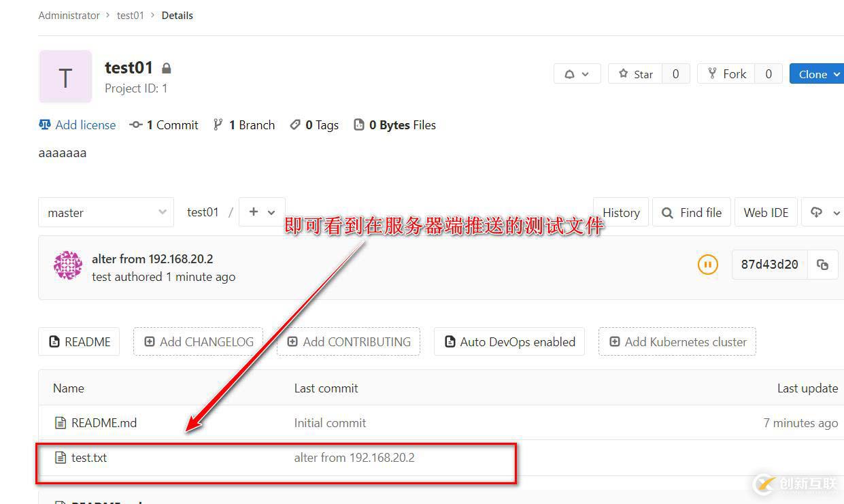Click the download source code icon

824,212
